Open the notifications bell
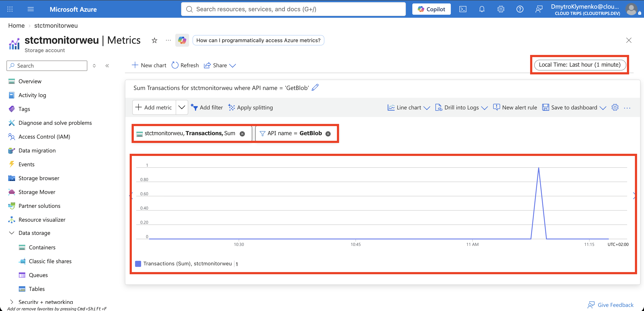The image size is (644, 311). click(482, 9)
